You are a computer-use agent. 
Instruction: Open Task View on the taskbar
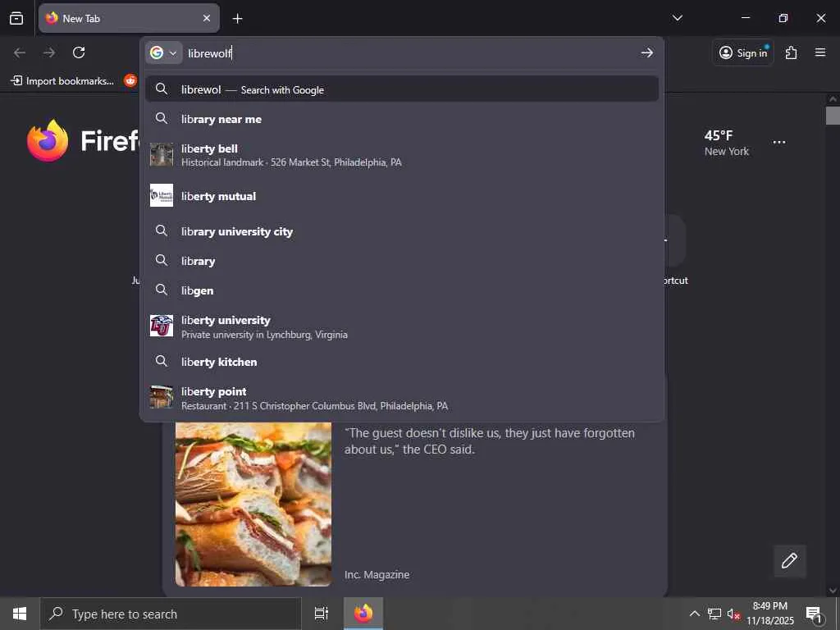pyautogui.click(x=322, y=614)
